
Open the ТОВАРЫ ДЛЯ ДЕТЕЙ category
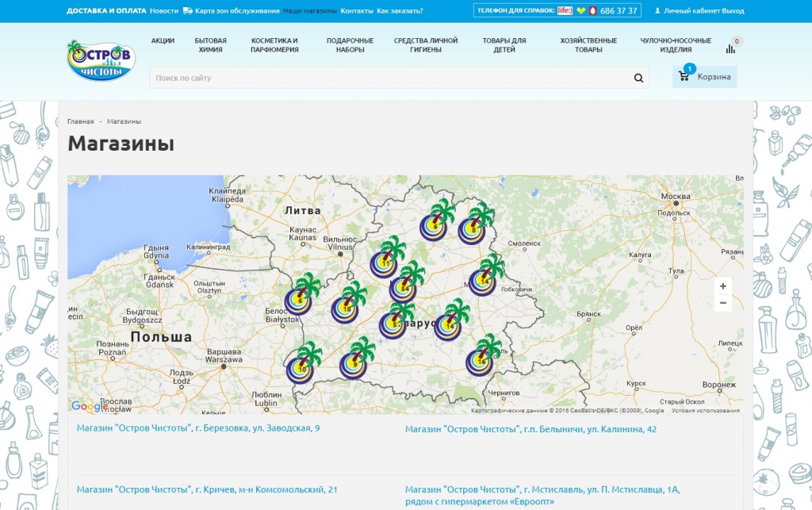click(504, 45)
